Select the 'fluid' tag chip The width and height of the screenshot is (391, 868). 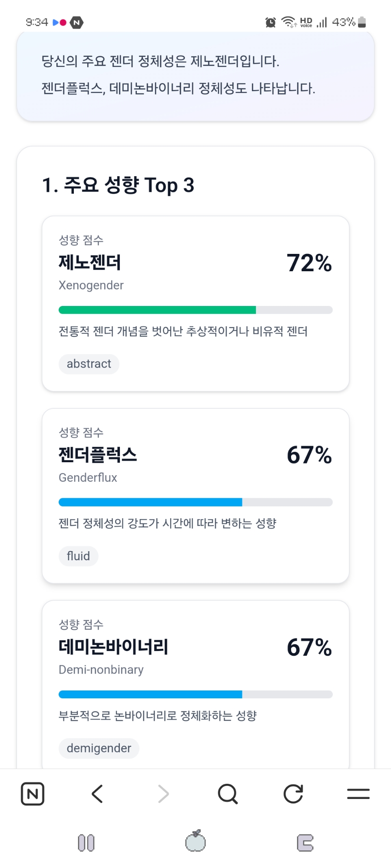pos(79,556)
